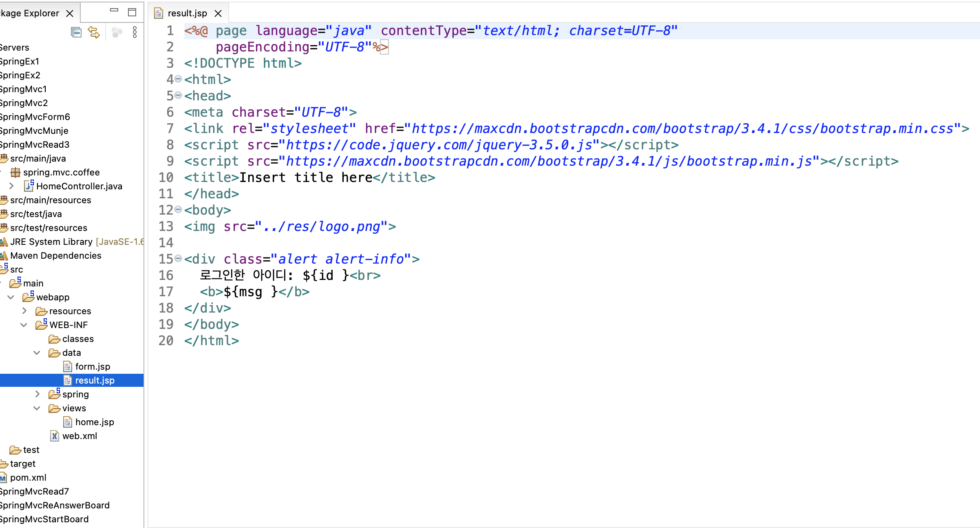
Task: Click the pom.xml Maven file icon
Action: pos(3,477)
